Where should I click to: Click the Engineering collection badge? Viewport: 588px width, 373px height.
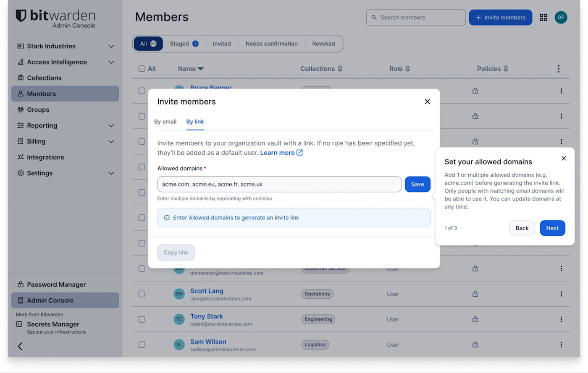(x=318, y=319)
